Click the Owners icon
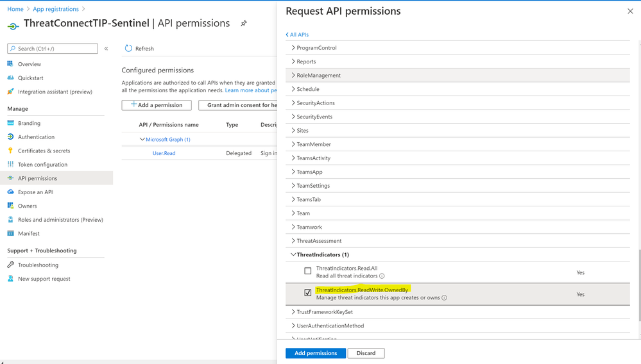 coord(10,206)
